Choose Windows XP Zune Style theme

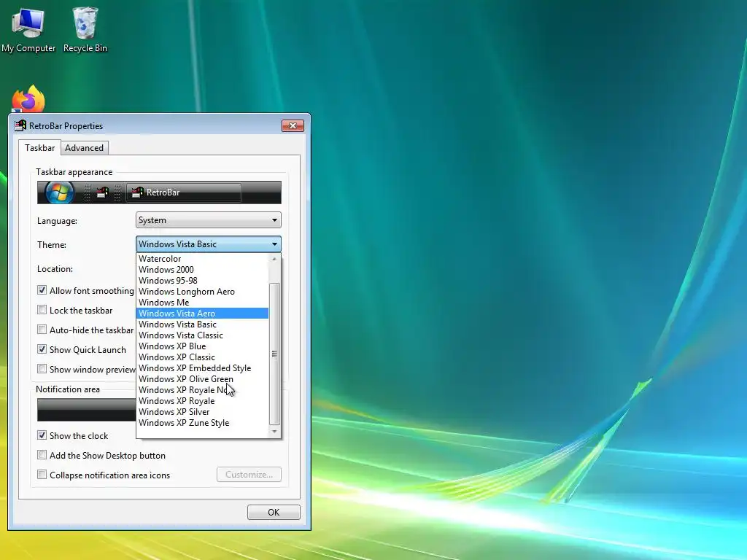click(203, 423)
